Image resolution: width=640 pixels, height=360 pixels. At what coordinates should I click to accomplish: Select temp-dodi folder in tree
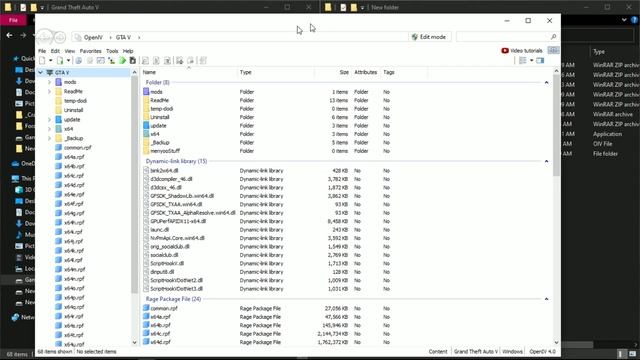tap(75, 101)
